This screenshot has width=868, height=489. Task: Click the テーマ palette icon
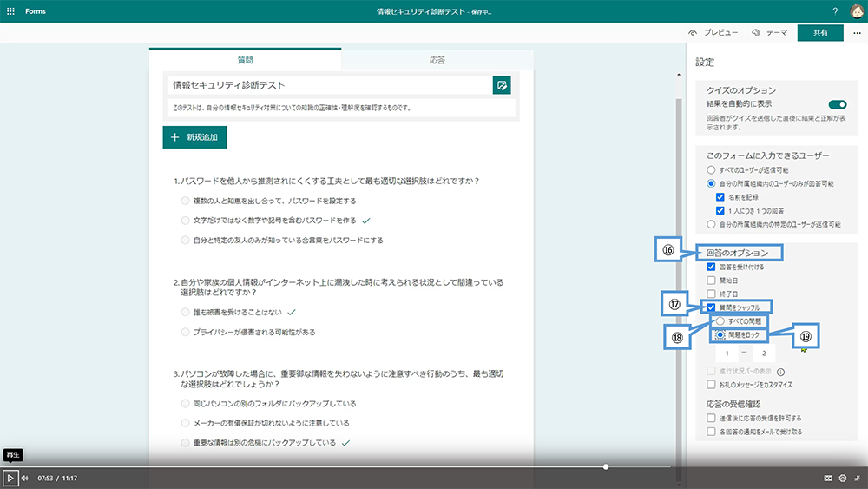756,33
